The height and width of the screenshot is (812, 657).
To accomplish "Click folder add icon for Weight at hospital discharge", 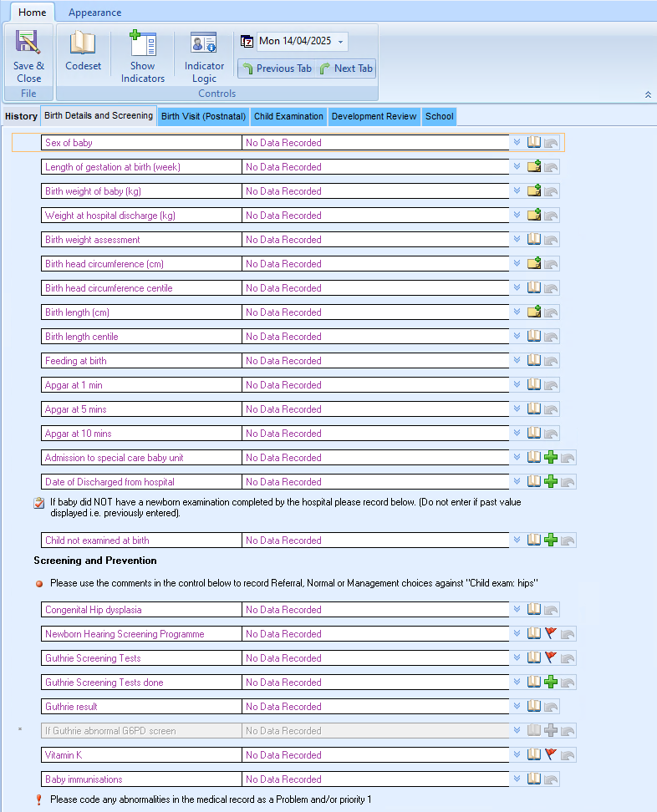I will (533, 216).
